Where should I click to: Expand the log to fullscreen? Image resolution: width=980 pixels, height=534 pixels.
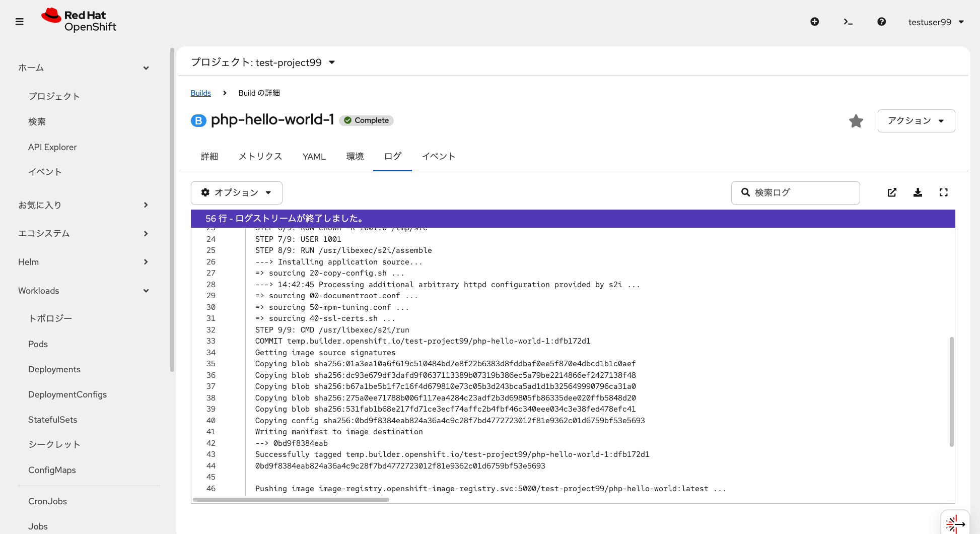[943, 192]
